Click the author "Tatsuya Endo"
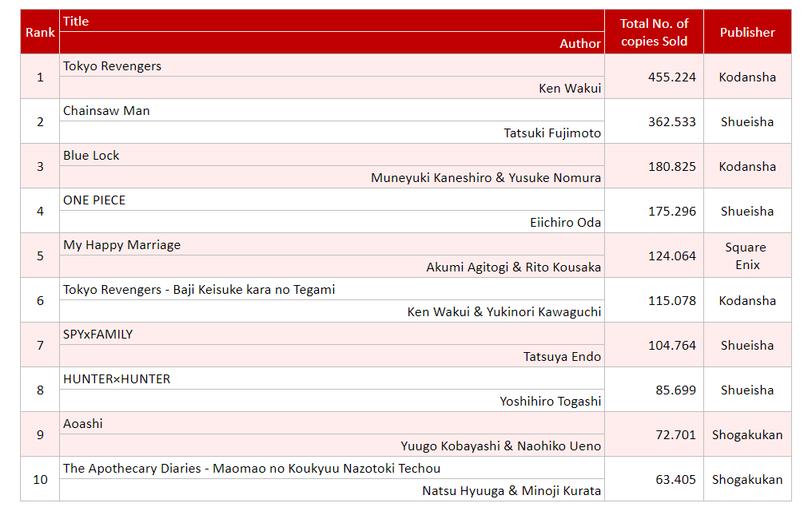Image resolution: width=812 pixels, height=515 pixels. tap(562, 357)
